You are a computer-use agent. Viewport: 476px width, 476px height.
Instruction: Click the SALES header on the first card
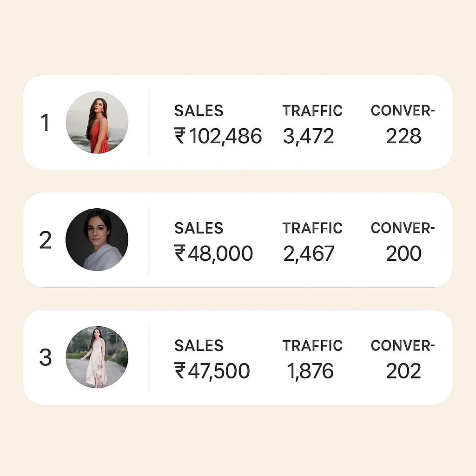(x=198, y=111)
